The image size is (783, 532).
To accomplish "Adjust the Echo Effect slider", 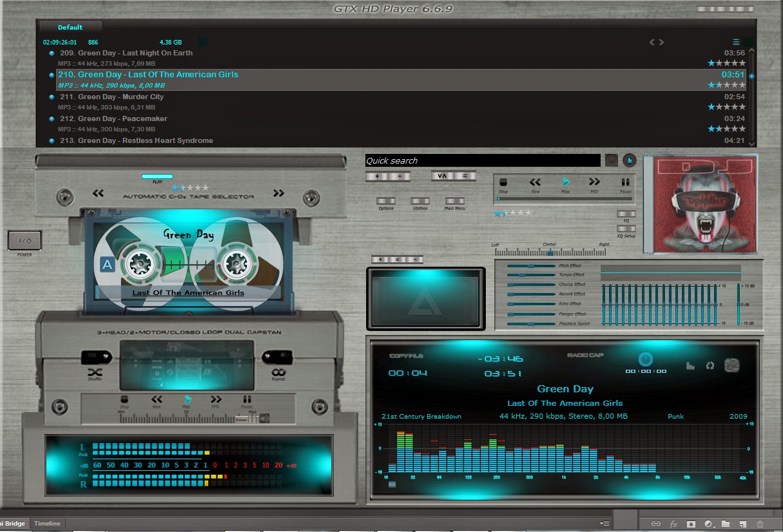I will click(x=532, y=304).
